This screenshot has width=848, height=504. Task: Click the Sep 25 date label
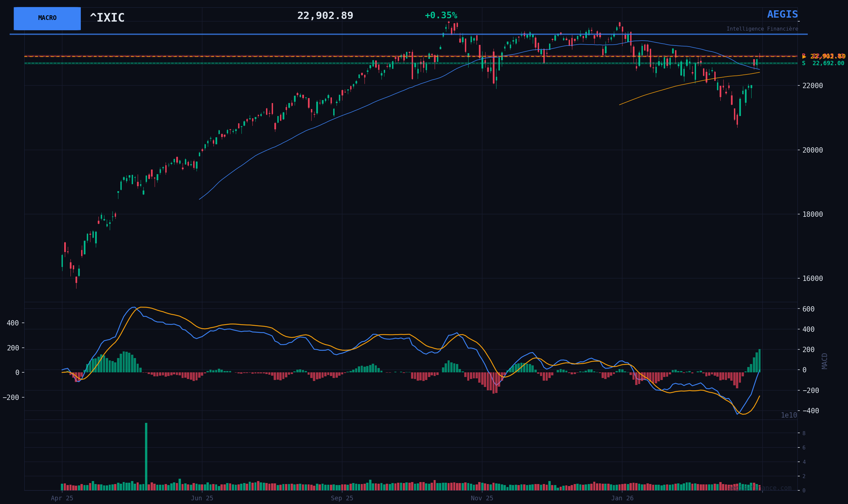click(342, 498)
